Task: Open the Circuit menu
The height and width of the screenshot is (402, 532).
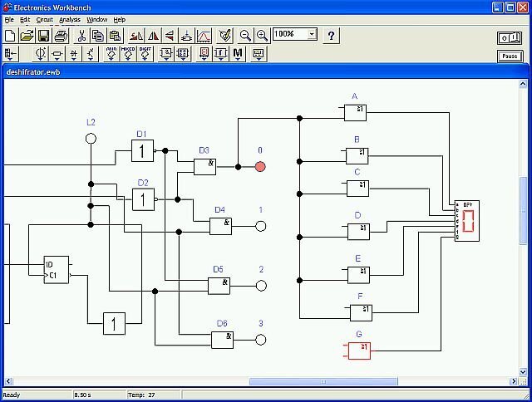Action: (45, 20)
